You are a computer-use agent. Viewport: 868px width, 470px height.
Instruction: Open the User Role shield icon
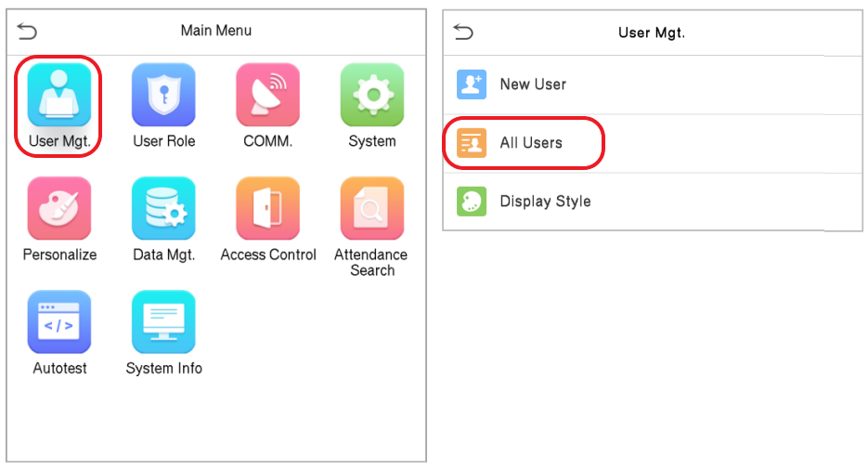pyautogui.click(x=163, y=95)
